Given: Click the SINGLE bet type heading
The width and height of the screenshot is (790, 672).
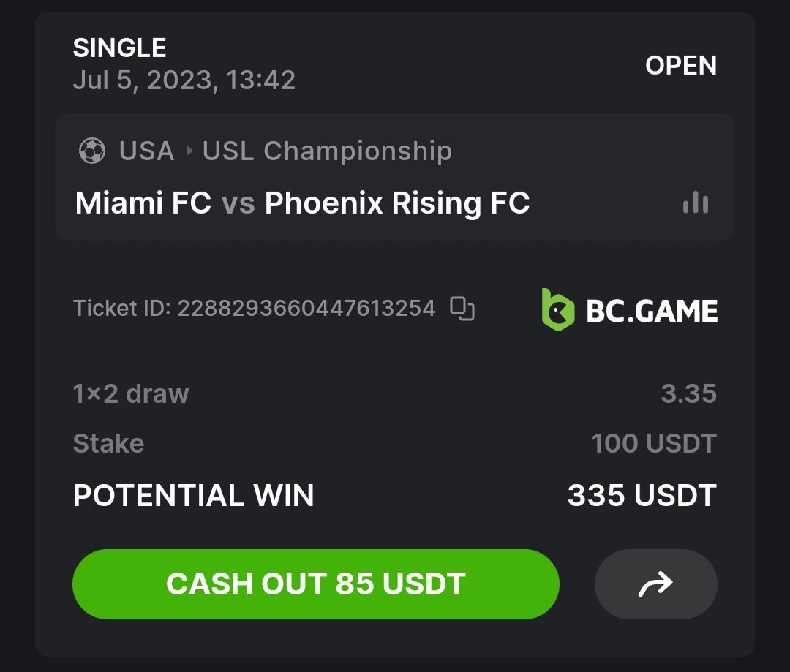Looking at the screenshot, I should (119, 48).
